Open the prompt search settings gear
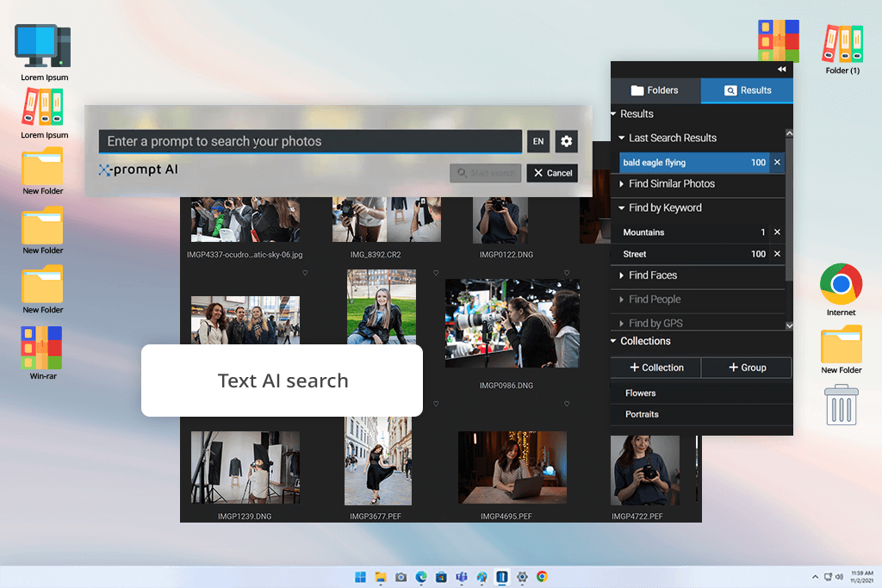This screenshot has height=588, width=882. click(x=566, y=141)
